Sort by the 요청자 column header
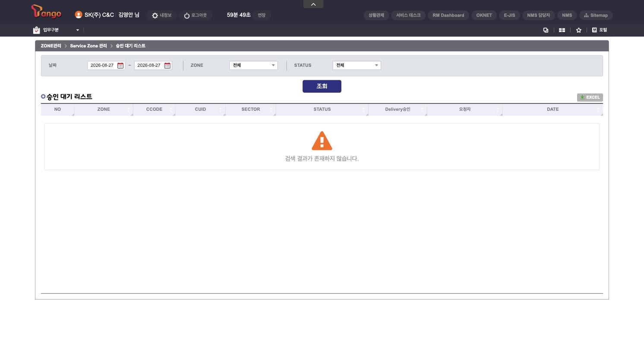 point(465,109)
